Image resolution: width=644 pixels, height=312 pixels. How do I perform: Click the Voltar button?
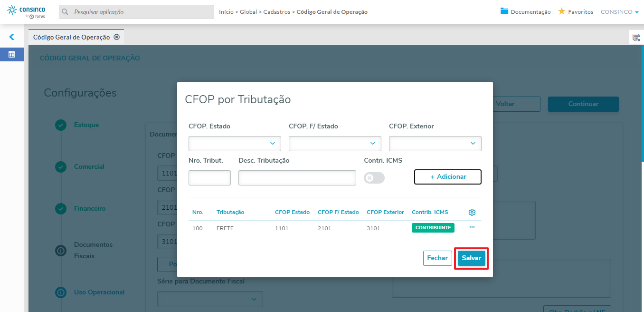coord(505,104)
